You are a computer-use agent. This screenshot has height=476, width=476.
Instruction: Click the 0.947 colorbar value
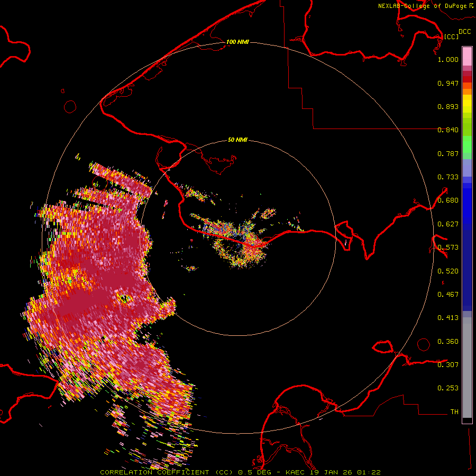coord(448,83)
